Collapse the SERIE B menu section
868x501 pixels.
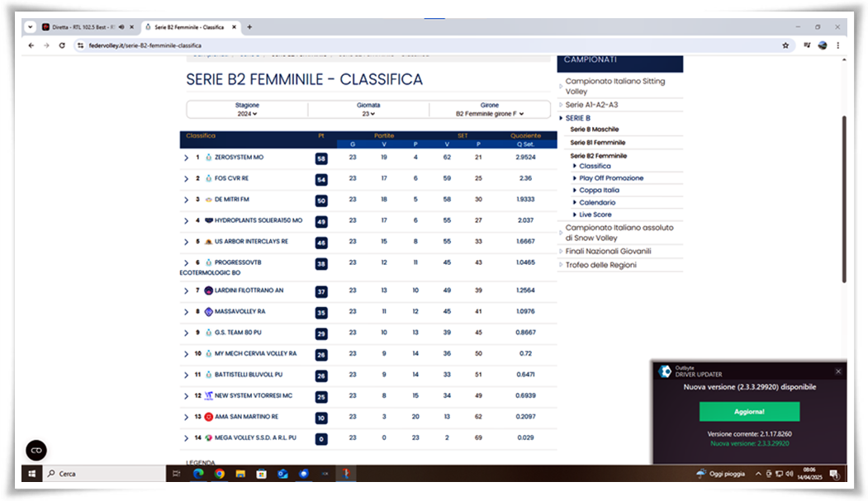(578, 118)
